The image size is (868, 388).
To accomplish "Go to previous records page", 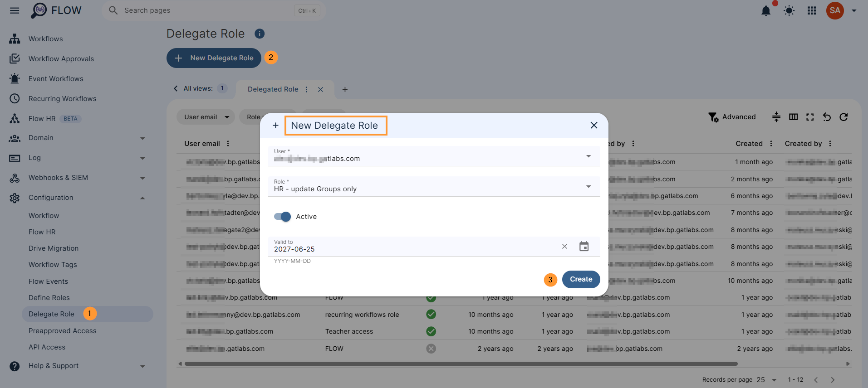I will click(816, 380).
